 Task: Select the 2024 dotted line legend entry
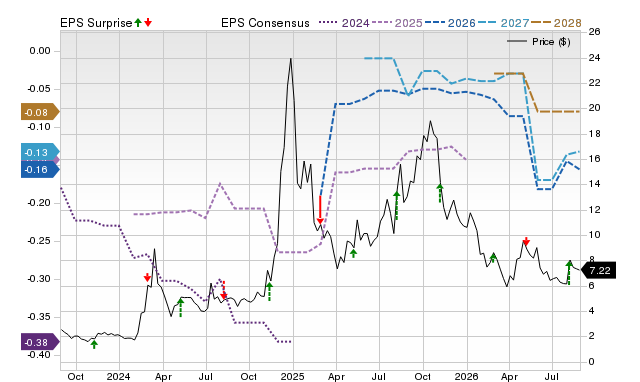coord(344,23)
